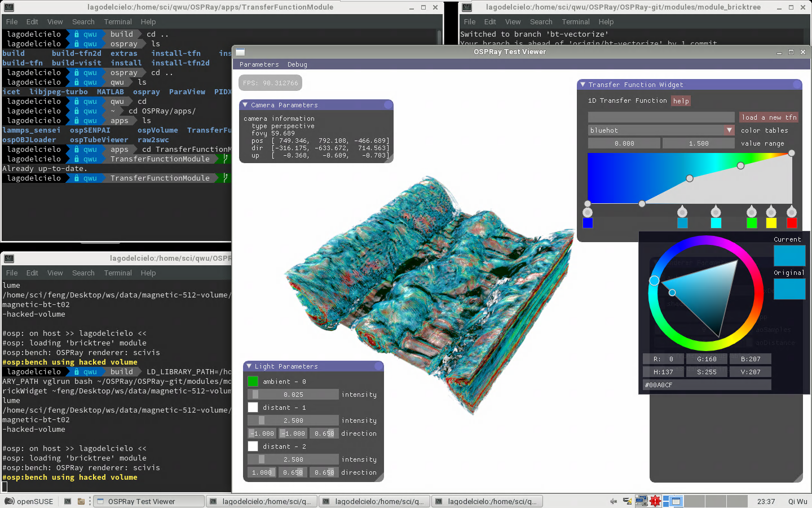This screenshot has width=812, height=508.
Task: Open the bluehot color tables dropdown
Action: coord(729,130)
